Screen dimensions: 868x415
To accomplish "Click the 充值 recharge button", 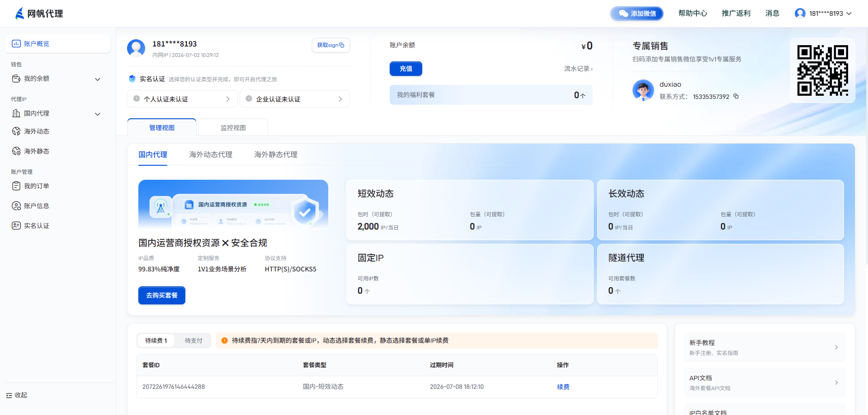I will (406, 69).
